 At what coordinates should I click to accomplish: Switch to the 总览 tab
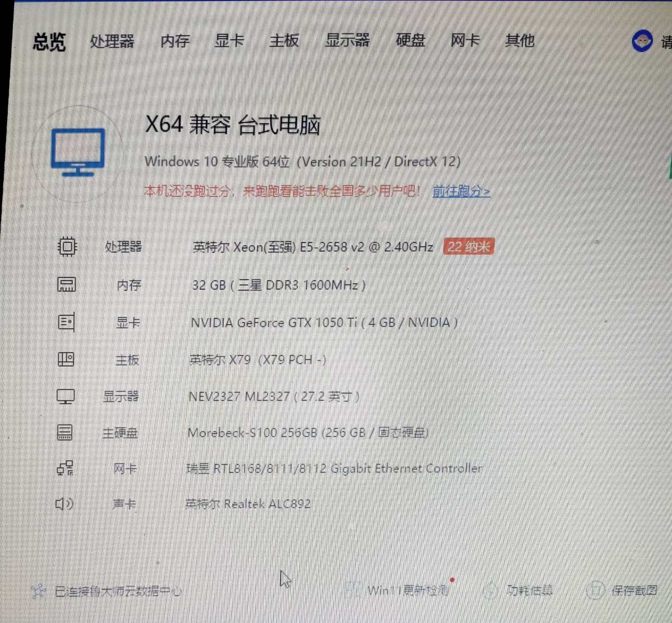tap(49, 42)
